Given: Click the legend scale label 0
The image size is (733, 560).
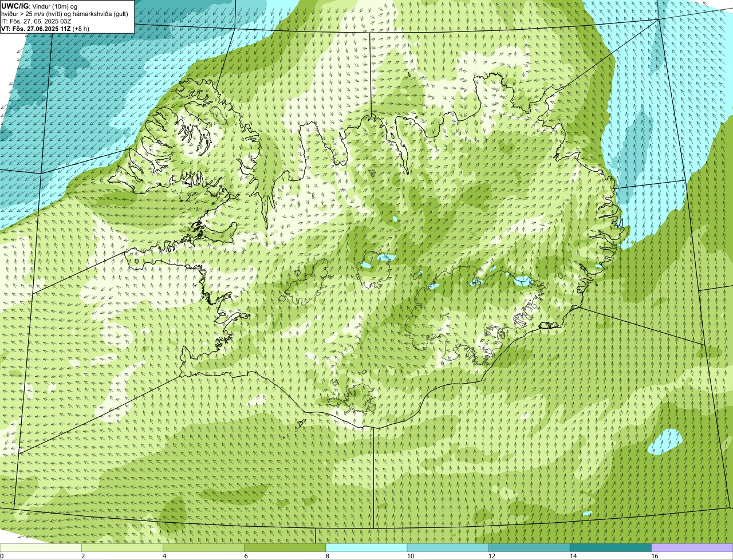Looking at the screenshot, I should (x=2, y=556).
